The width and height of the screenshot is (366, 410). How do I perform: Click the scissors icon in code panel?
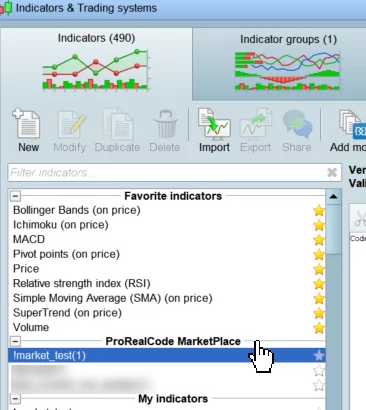(360, 218)
